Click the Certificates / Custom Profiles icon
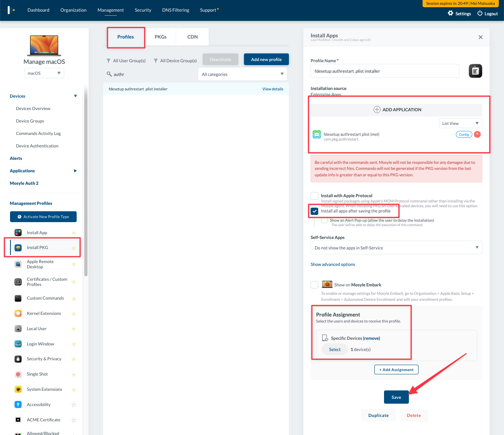The height and width of the screenshot is (435, 504). pos(18,282)
